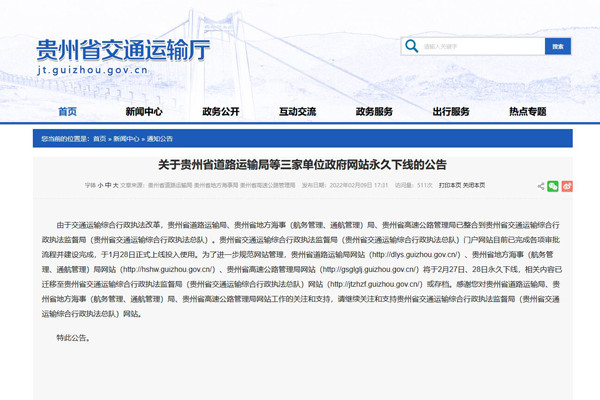Click 首页 in the breadcrumb bar
The image size is (600, 400).
[99, 139]
